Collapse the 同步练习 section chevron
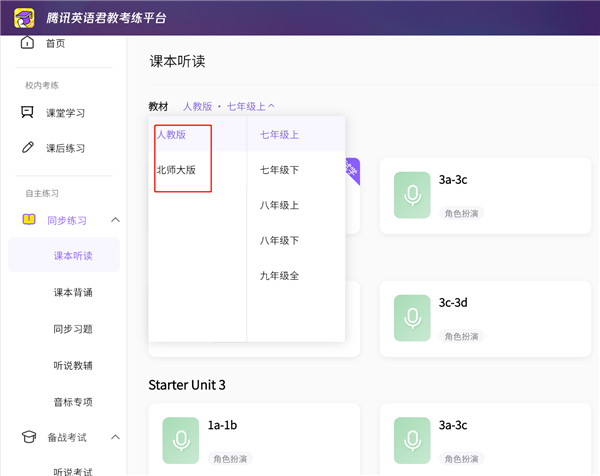Image resolution: width=600 pixels, height=476 pixels. coord(115,220)
